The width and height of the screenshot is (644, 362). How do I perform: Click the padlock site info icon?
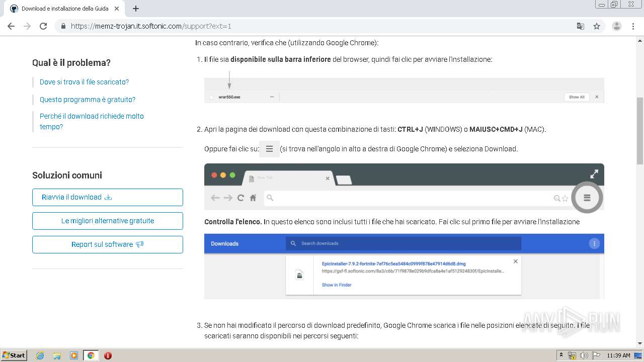coord(63,26)
